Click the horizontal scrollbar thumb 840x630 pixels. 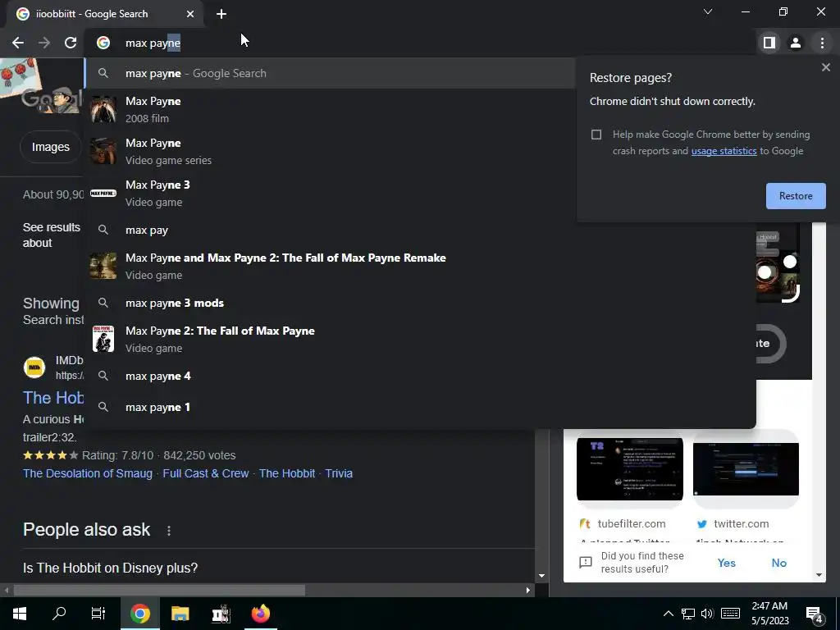159,591
